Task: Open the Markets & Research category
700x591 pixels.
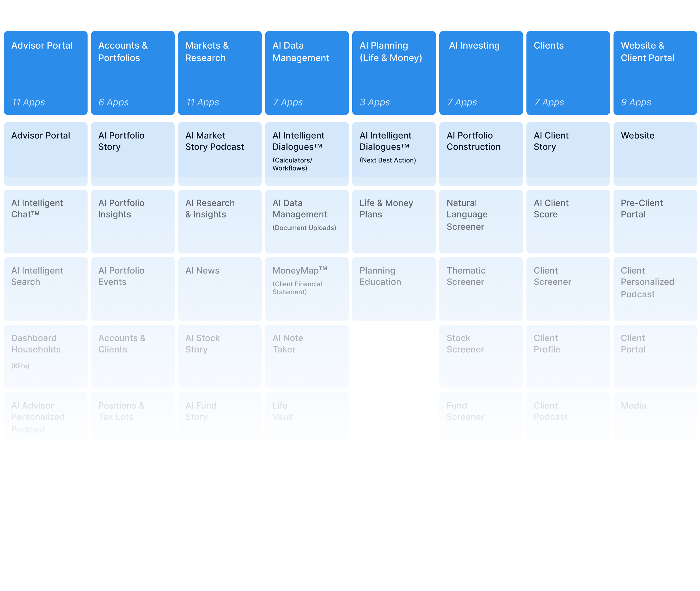Action: pyautogui.click(x=220, y=73)
